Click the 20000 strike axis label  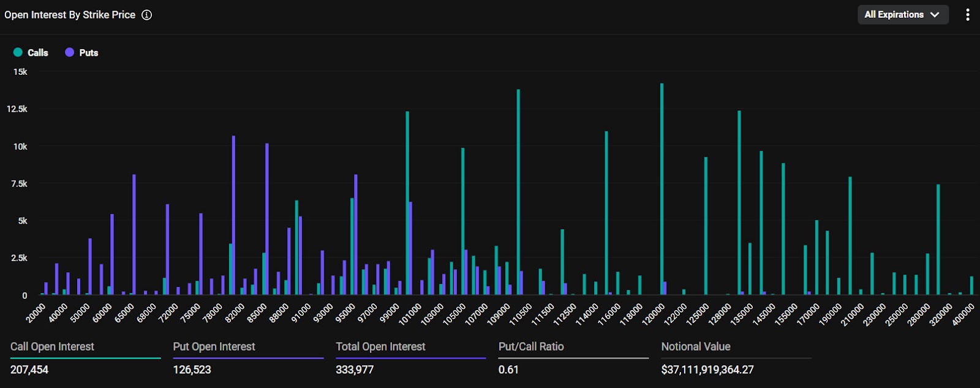[x=36, y=313]
